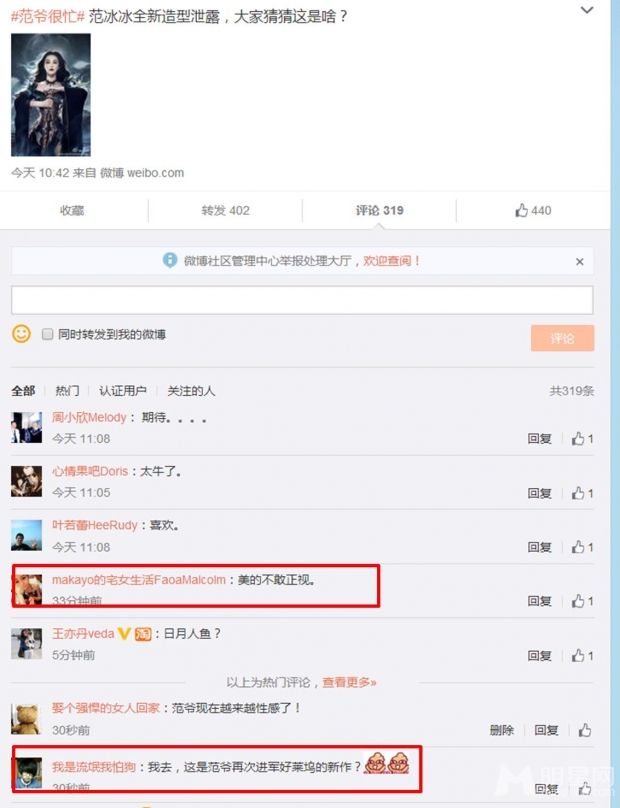Viewport: 620px width, 808px height.
Task: Select the 认证用户 comments filter
Action: [123, 391]
